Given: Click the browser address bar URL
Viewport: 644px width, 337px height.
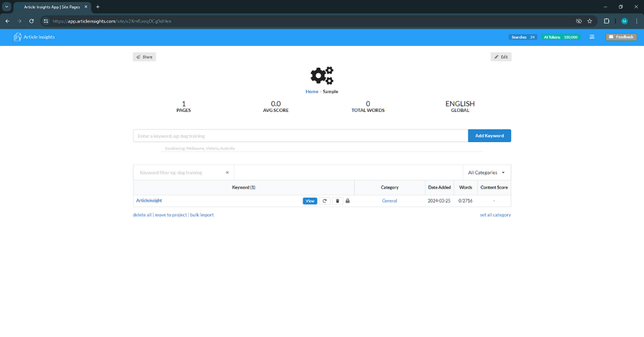Looking at the screenshot, I should click(112, 21).
